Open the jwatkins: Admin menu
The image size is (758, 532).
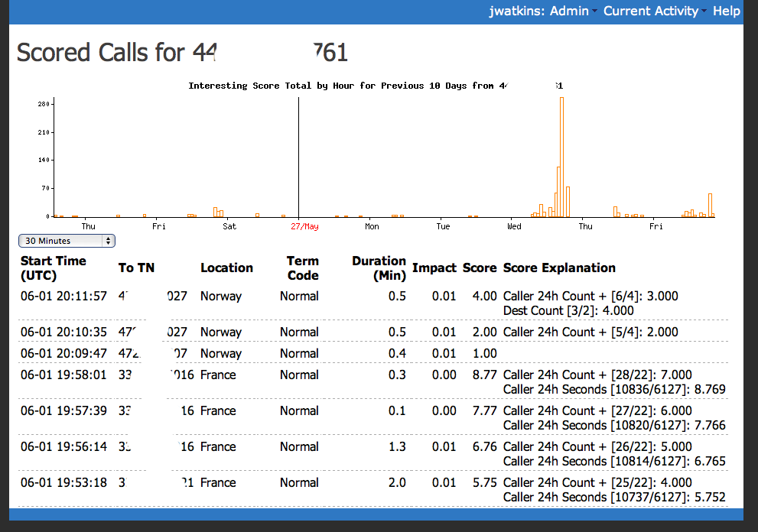pos(538,11)
